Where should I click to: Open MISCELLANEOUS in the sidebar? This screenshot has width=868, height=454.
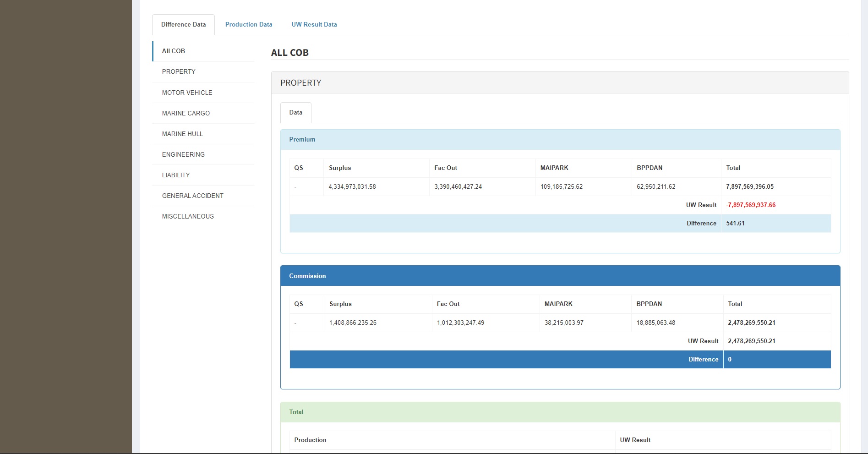click(x=188, y=216)
